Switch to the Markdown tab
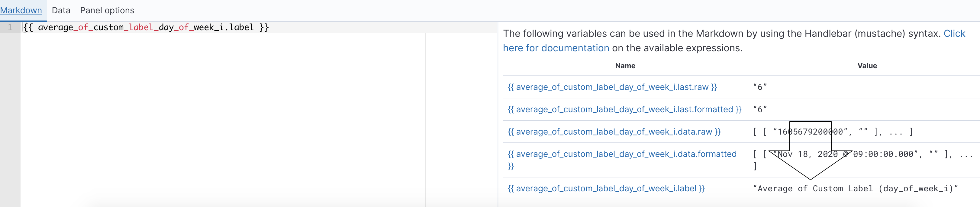Image resolution: width=980 pixels, height=207 pixels. coord(21,10)
